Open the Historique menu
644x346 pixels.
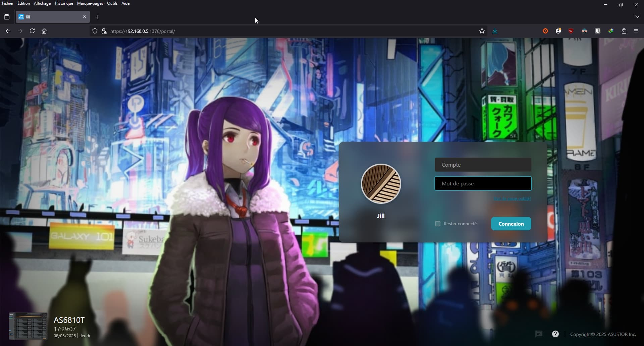64,3
